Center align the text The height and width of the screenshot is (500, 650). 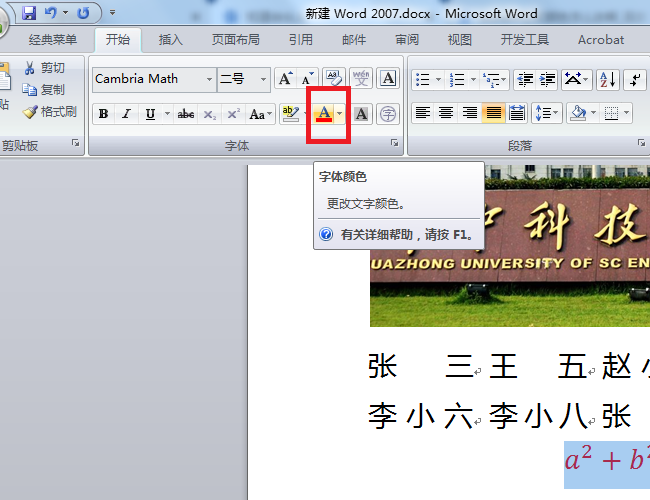coord(446,113)
